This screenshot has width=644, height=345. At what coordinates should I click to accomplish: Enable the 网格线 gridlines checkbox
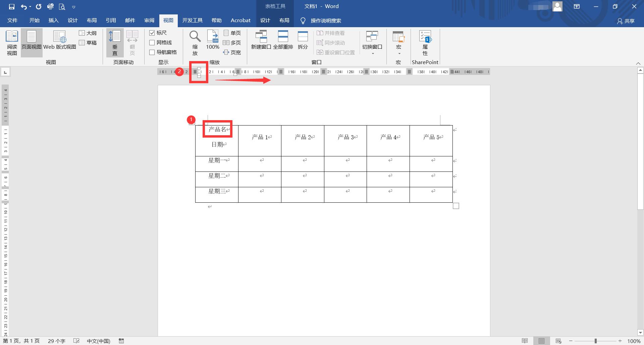click(x=152, y=42)
